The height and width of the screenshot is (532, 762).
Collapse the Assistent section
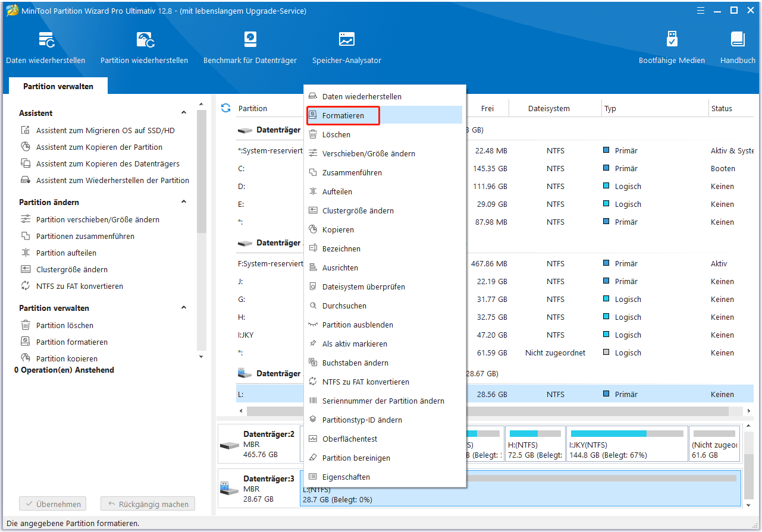(x=184, y=113)
